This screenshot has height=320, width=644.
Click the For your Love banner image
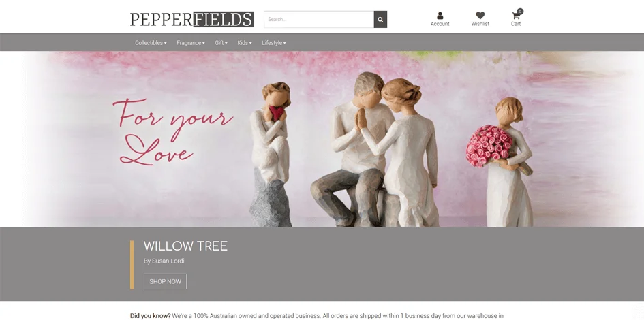click(322, 139)
